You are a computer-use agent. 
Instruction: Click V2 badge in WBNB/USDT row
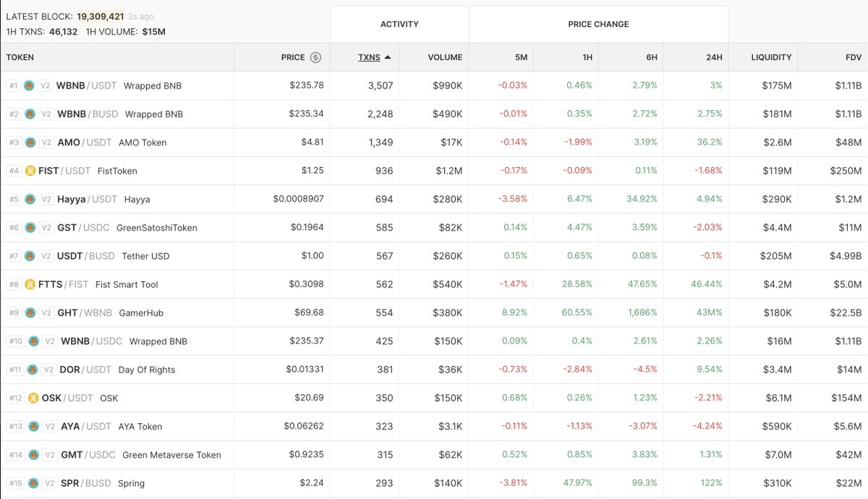[46, 85]
